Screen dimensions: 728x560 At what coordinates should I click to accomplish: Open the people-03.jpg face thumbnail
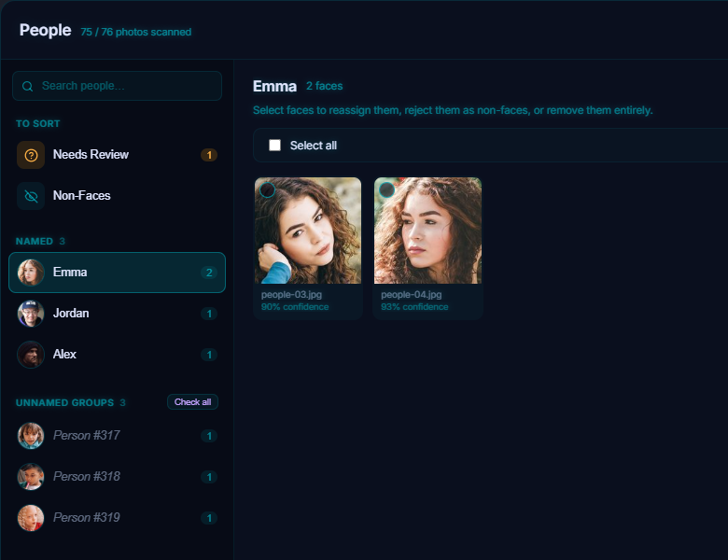pyautogui.click(x=308, y=231)
